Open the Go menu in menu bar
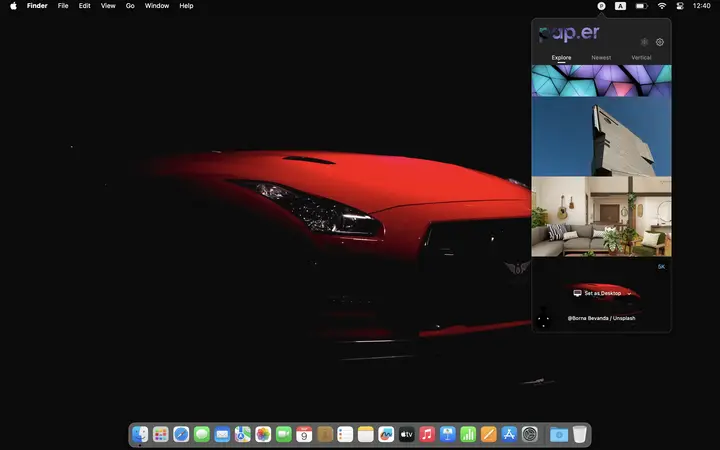Screen dimensions: 720x450 (x=130, y=6)
